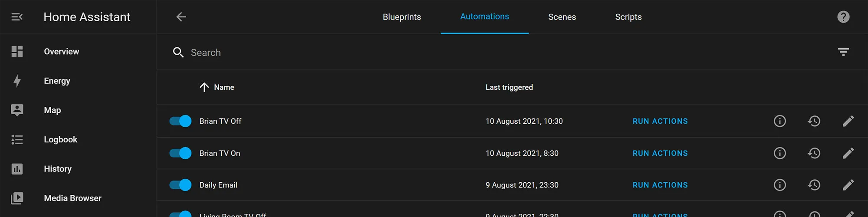Edit the Daily Email automation

848,185
